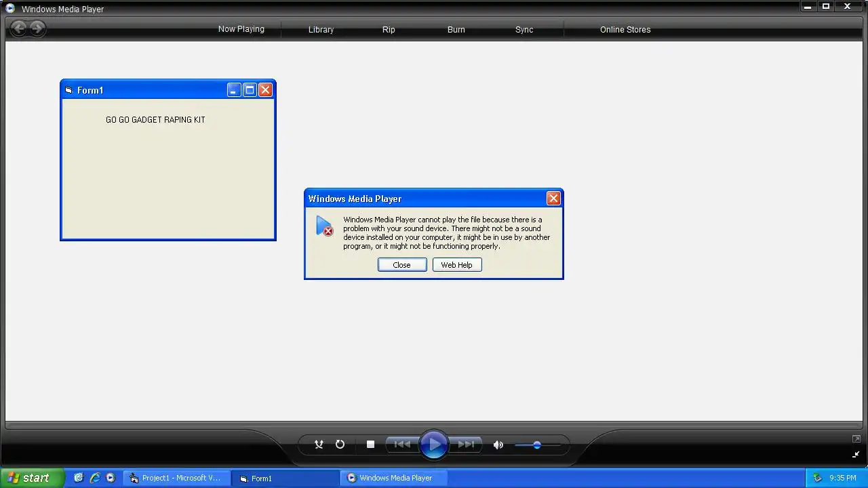The height and width of the screenshot is (488, 868).
Task: Adjust the volume slider
Action: click(537, 445)
